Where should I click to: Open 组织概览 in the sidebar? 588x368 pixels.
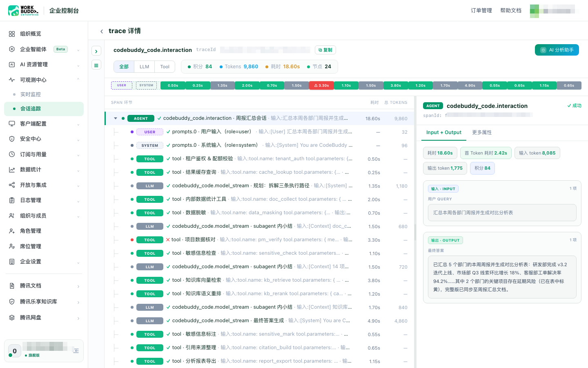coord(44,34)
